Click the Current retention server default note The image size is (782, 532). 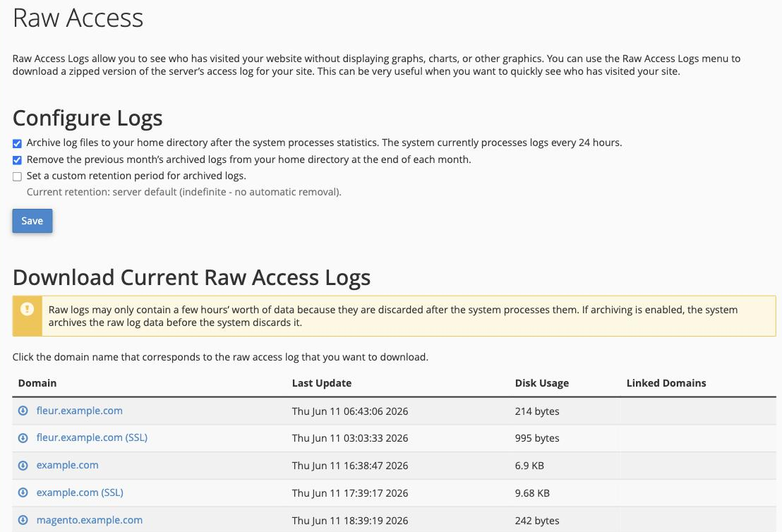point(184,192)
